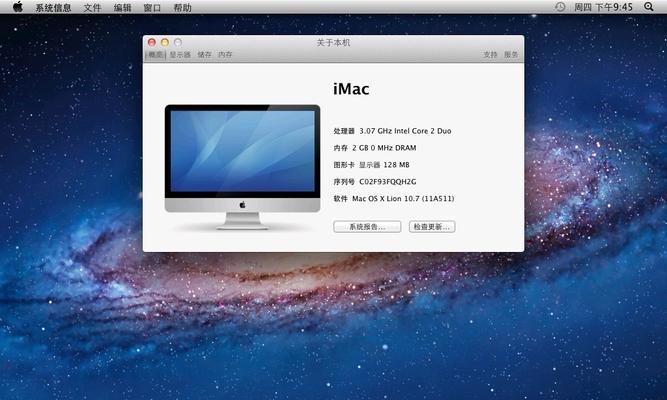Click graphics text 显示器 128 MB
Image resolution: width=667 pixels, height=400 pixels.
click(x=384, y=165)
